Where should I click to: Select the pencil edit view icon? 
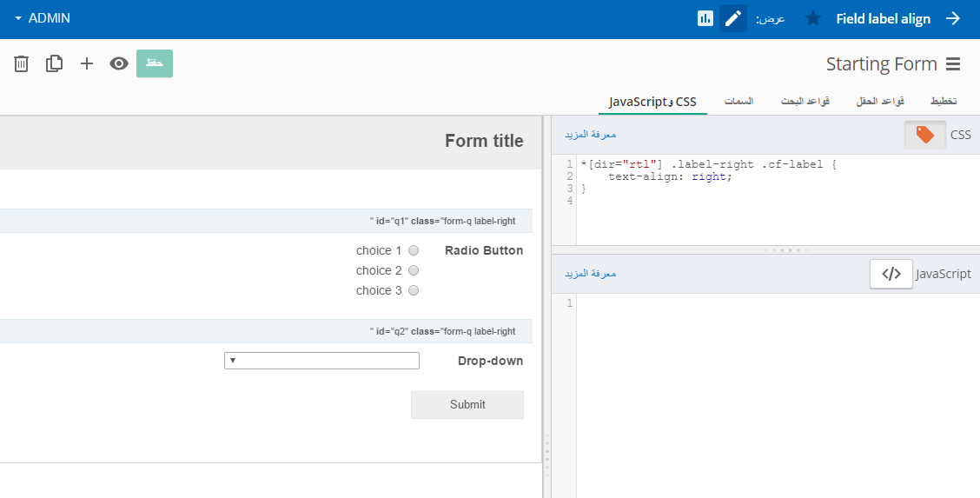[733, 18]
